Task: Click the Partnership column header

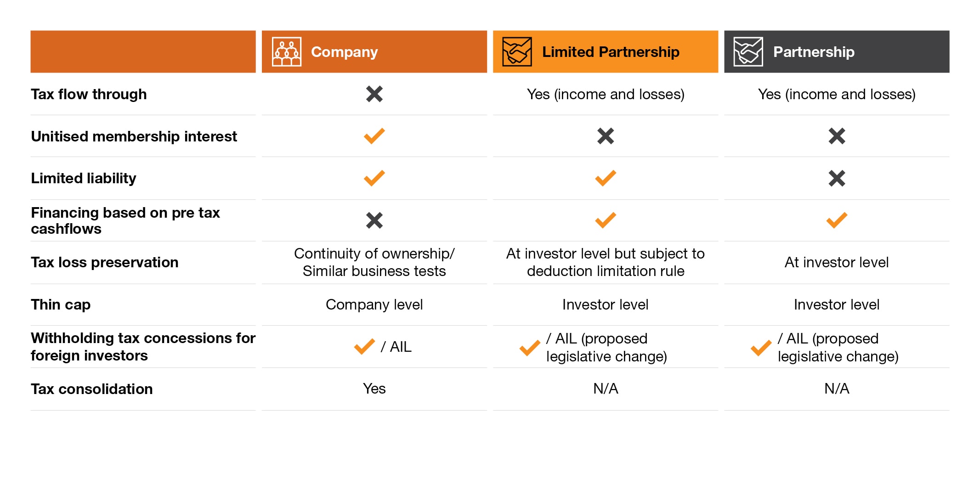Action: pyautogui.click(x=814, y=52)
